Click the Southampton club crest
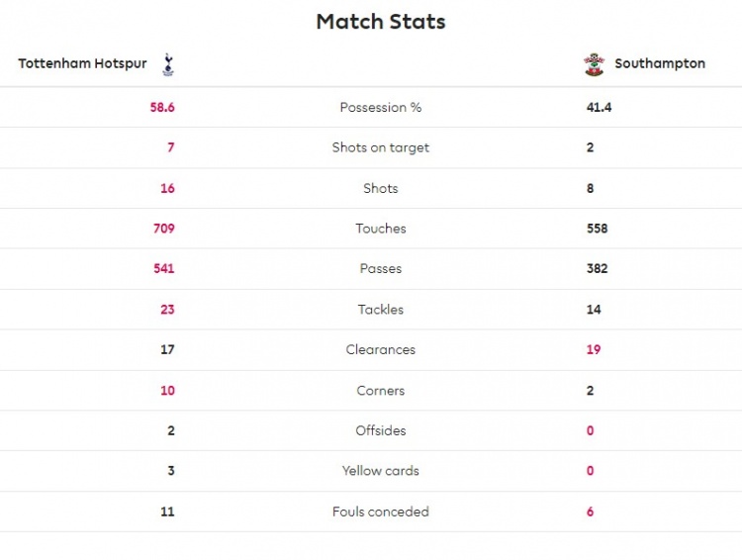 click(594, 64)
